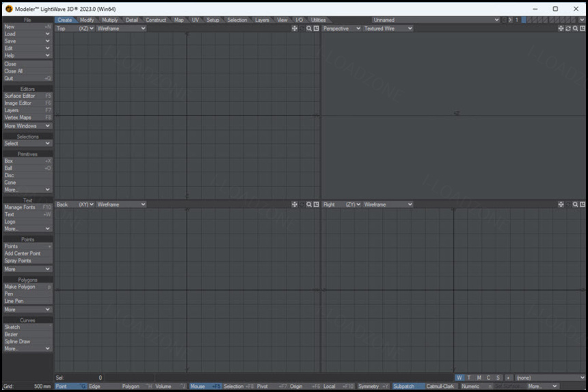This screenshot has height=392, width=588.
Task: Set action center to Local
Action: coord(338,387)
